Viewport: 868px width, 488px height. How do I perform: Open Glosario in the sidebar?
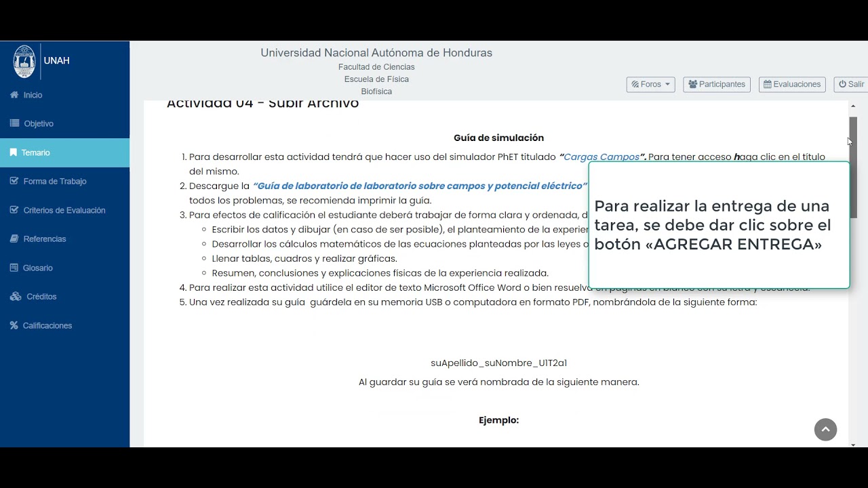pos(64,268)
